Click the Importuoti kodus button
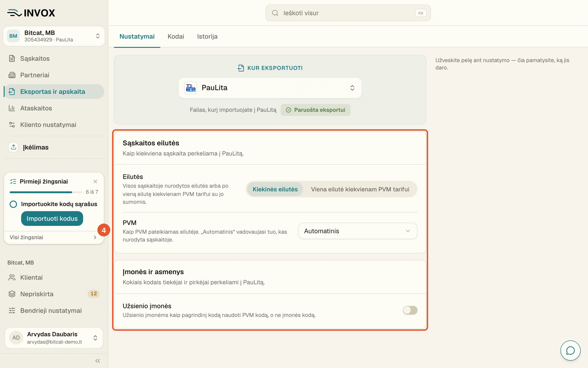This screenshot has height=368, width=588. pyautogui.click(x=52, y=218)
